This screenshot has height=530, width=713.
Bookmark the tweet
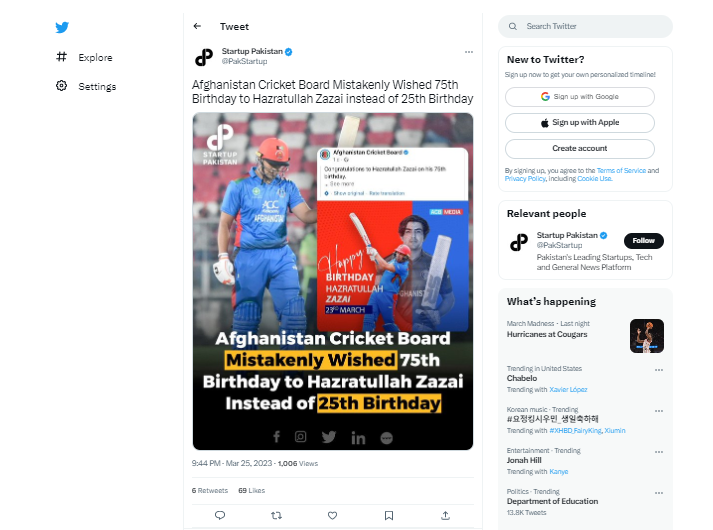(x=389, y=515)
